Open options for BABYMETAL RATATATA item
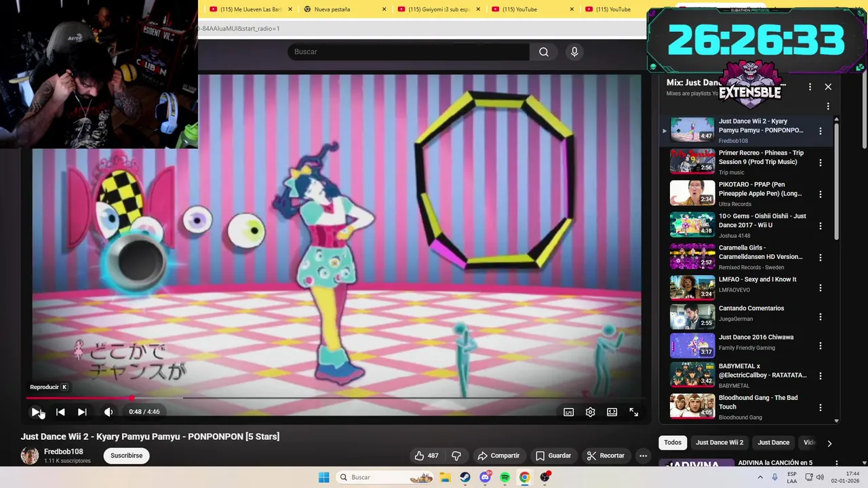This screenshot has width=868, height=488. coord(821,375)
